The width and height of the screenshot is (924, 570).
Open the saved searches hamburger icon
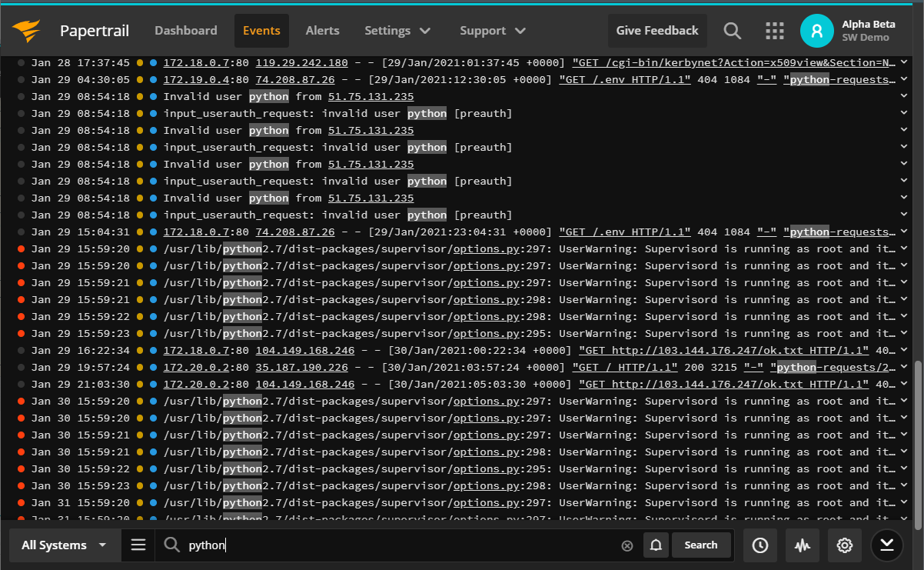[x=138, y=545]
